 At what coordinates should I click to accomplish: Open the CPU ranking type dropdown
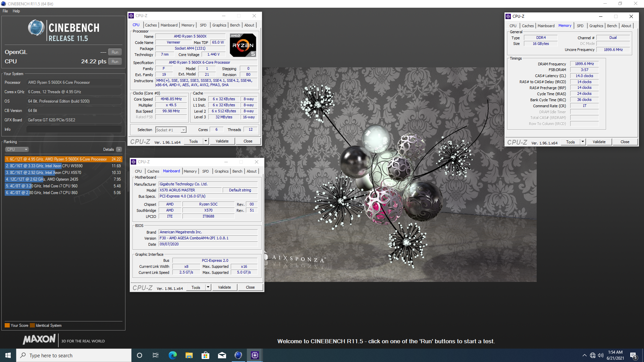(x=17, y=149)
